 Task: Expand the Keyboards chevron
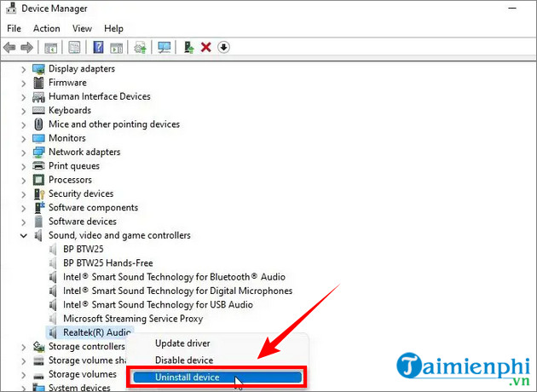click(x=23, y=111)
